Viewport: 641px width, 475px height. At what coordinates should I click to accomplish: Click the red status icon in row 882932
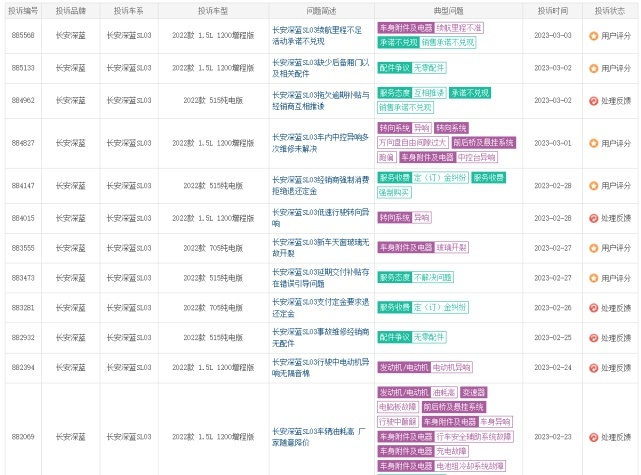(x=593, y=338)
